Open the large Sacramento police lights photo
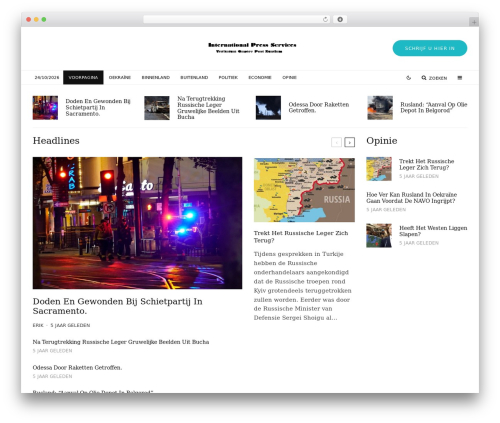Screen dimensions: 500x423 137,223
